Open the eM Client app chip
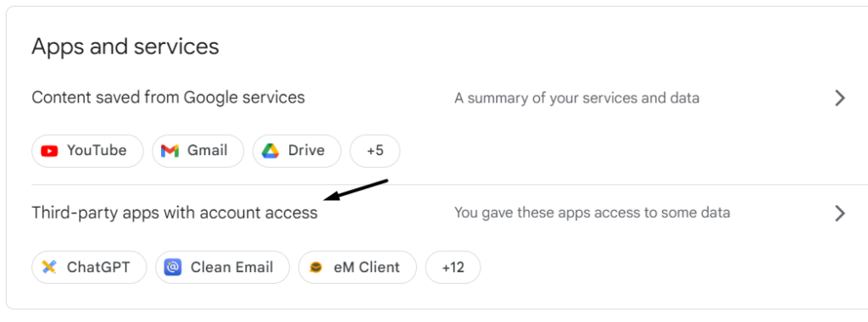 (x=358, y=268)
